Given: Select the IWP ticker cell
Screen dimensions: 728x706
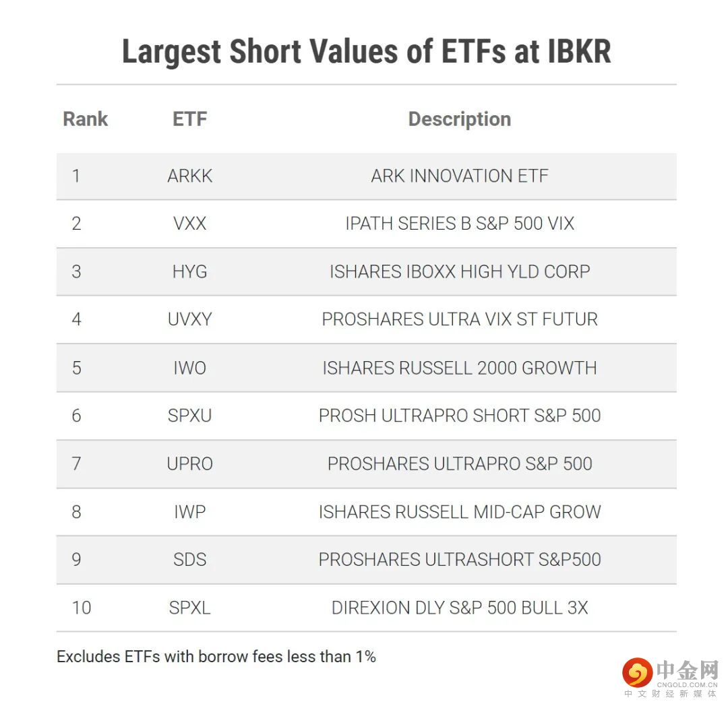Looking at the screenshot, I should 189,511.
